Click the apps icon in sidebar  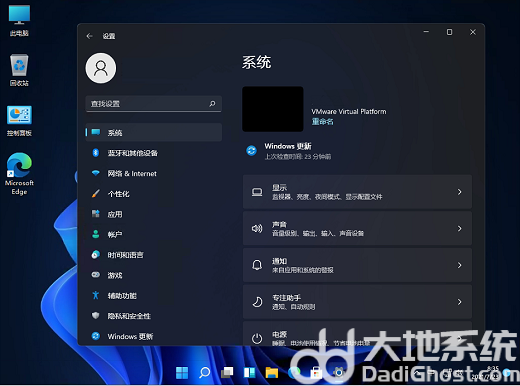click(96, 214)
